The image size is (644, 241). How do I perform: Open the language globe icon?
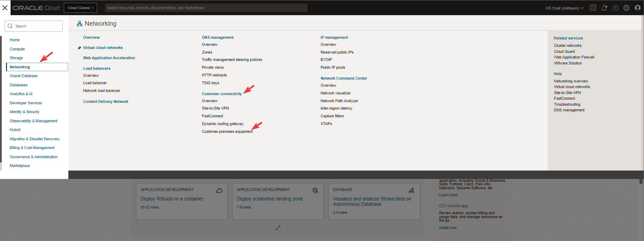pos(626,8)
